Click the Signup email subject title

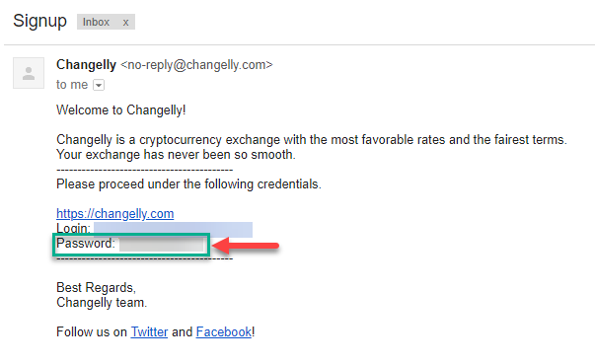[x=39, y=22]
